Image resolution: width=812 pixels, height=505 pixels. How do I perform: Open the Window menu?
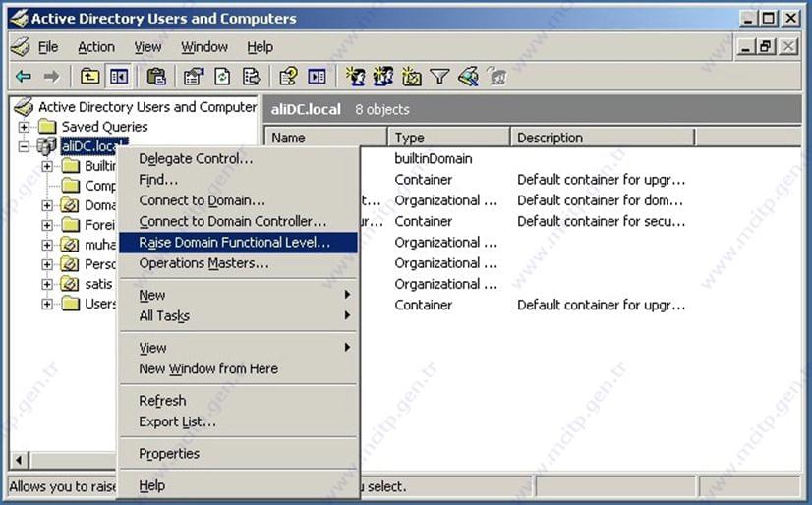204,47
